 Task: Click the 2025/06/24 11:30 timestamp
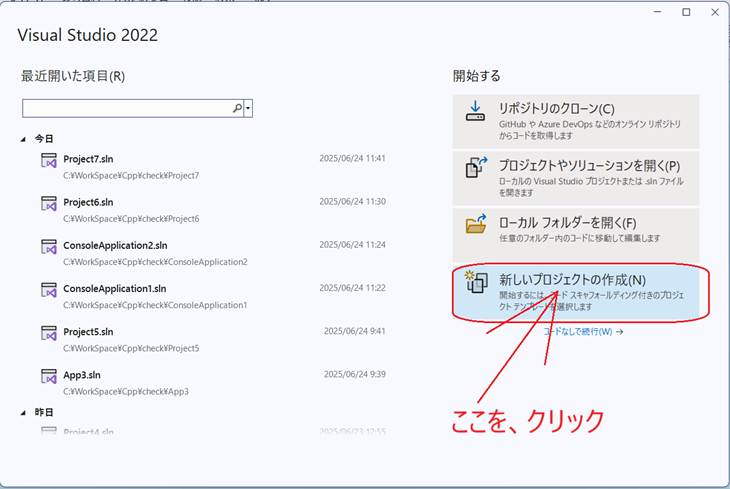click(352, 202)
